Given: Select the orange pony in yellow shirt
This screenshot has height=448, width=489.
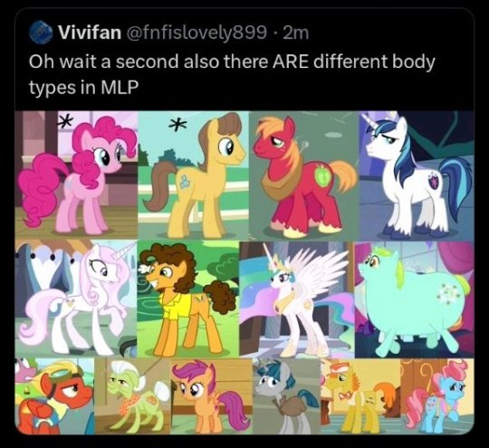Looking at the screenshot, I should [x=188, y=299].
